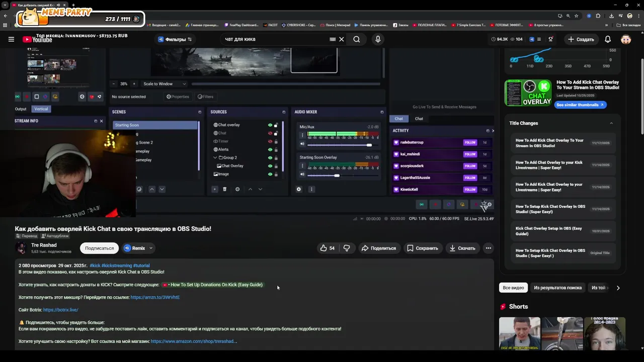This screenshot has width=644, height=362.
Task: Open the Starting Soon Overlay three-dot menu
Action: pos(302,165)
